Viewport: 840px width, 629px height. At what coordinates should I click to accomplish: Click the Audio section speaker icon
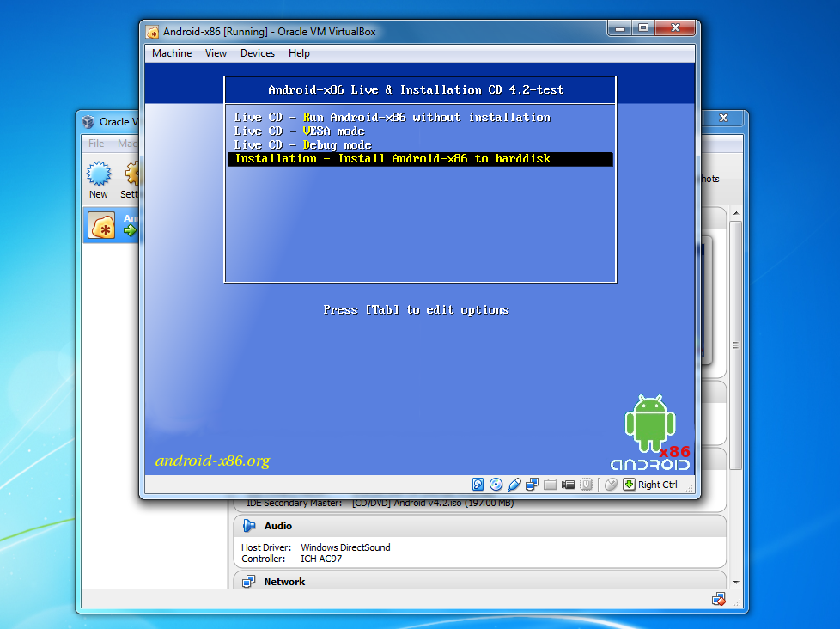click(249, 526)
